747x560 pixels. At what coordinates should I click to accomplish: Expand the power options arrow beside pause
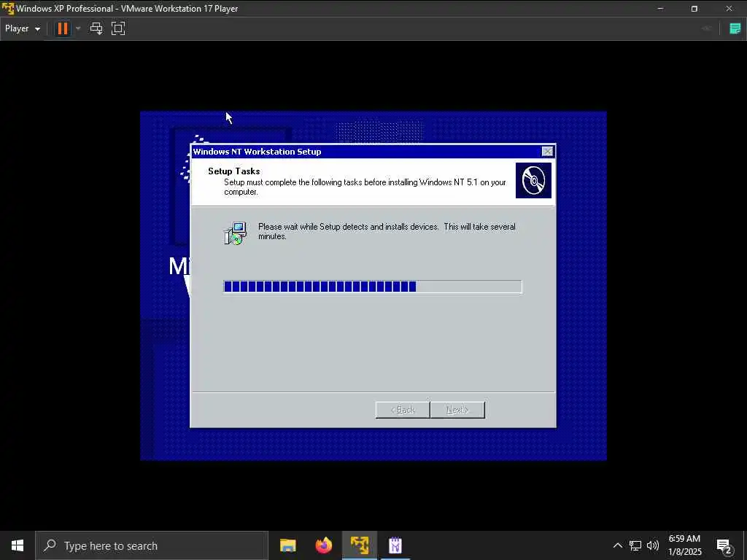click(78, 28)
